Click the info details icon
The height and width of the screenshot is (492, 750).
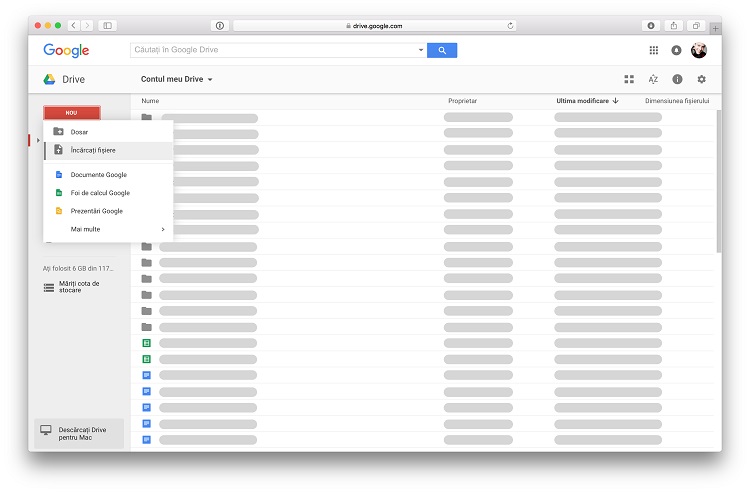677,79
